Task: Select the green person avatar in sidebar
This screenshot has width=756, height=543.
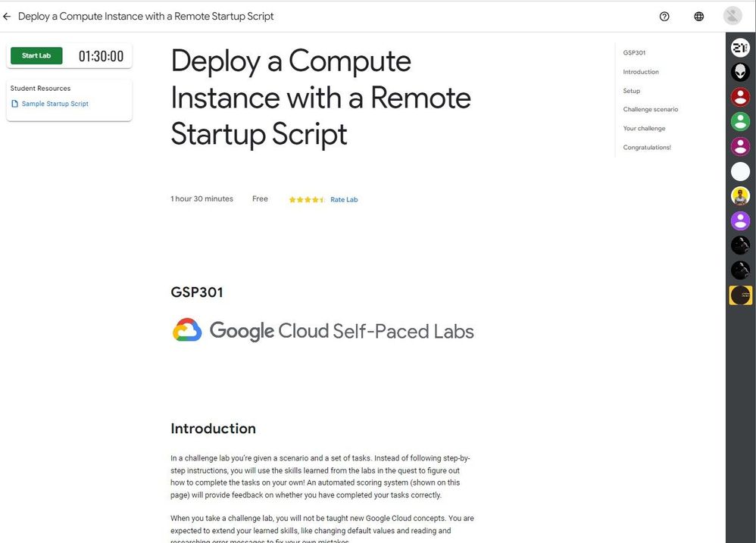Action: (x=740, y=121)
